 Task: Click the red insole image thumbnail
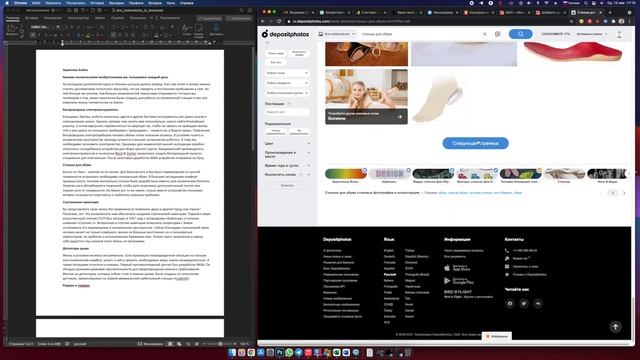[572, 53]
